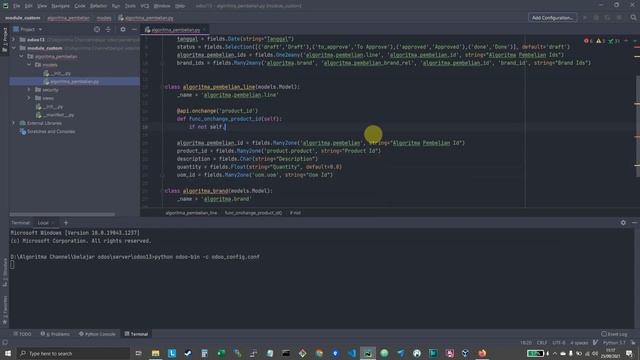Open the Help menu
Viewport: 640px width, 360px height.
point(180,6)
